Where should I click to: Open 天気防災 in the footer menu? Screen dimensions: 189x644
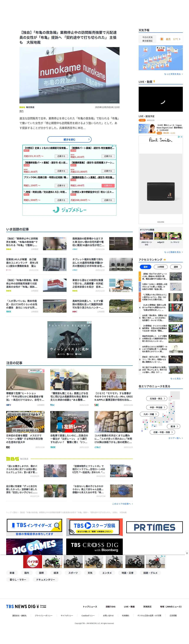pyautogui.click(x=147, y=607)
